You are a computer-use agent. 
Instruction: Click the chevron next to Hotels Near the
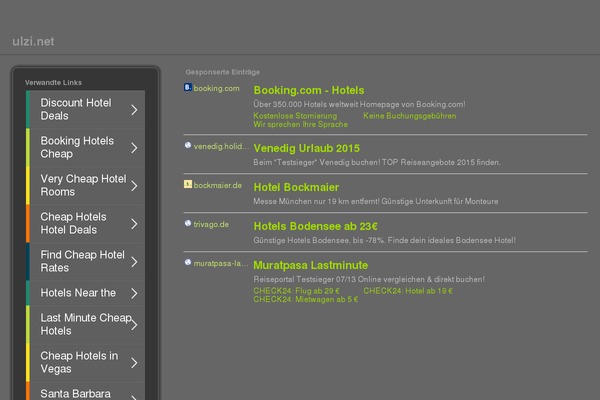coord(134,294)
